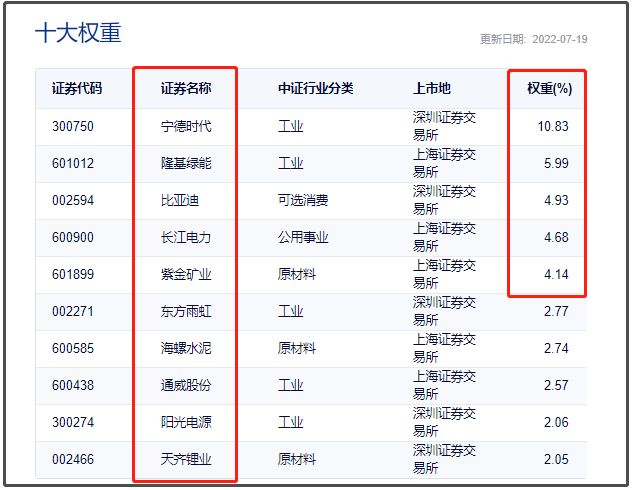632x490 pixels.
Task: Select security code 600900
Action: (x=73, y=237)
